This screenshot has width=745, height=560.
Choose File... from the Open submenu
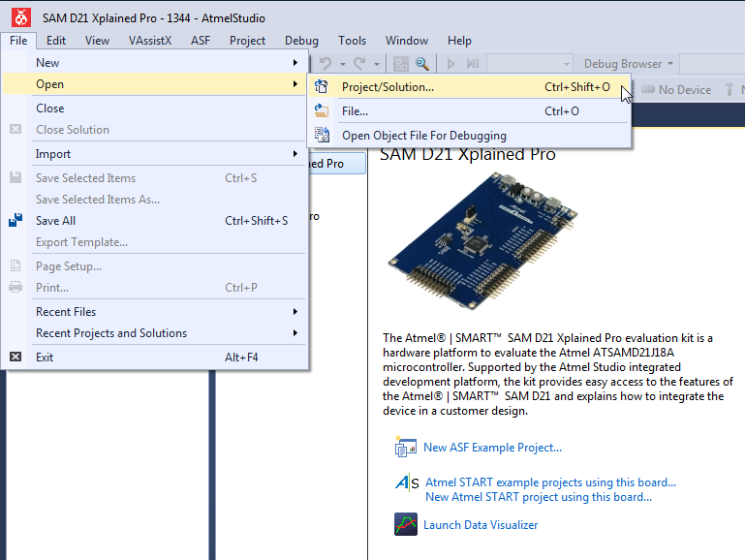coord(355,111)
